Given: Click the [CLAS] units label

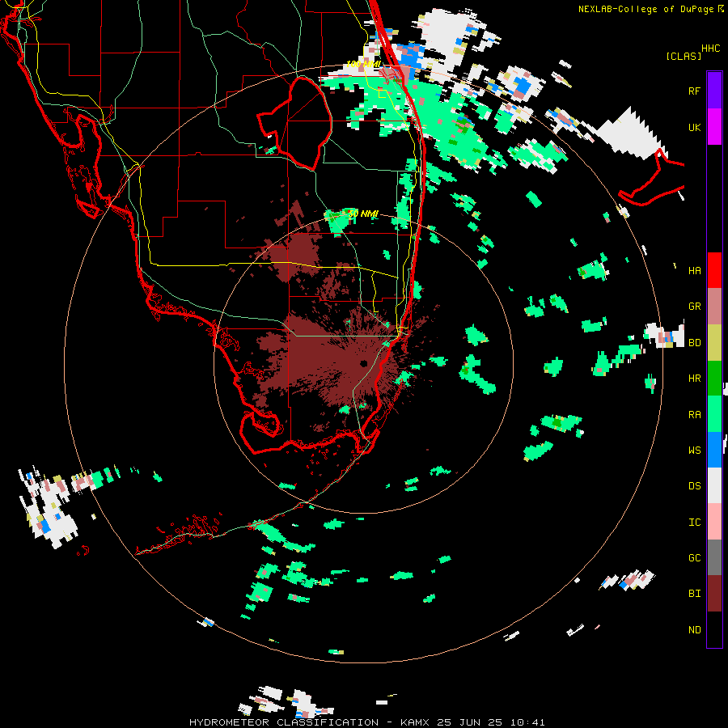Looking at the screenshot, I should point(684,56).
